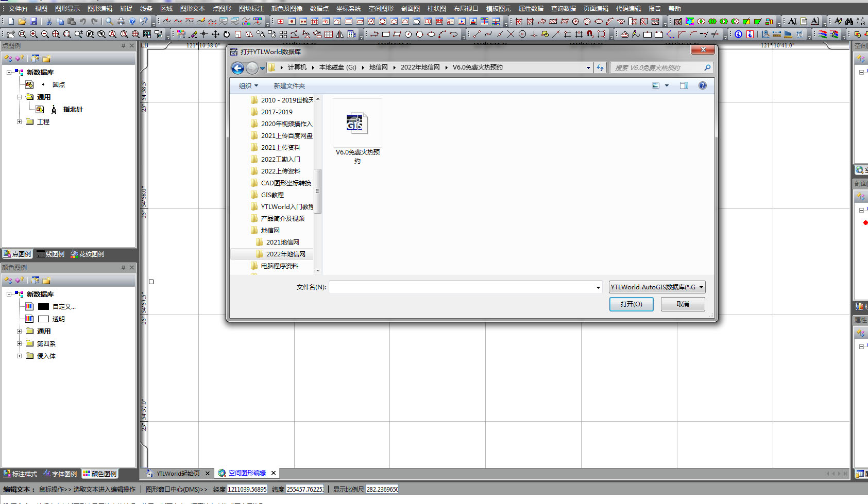
Task: Expand the 侵入体 color folder
Action: pyautogui.click(x=19, y=356)
